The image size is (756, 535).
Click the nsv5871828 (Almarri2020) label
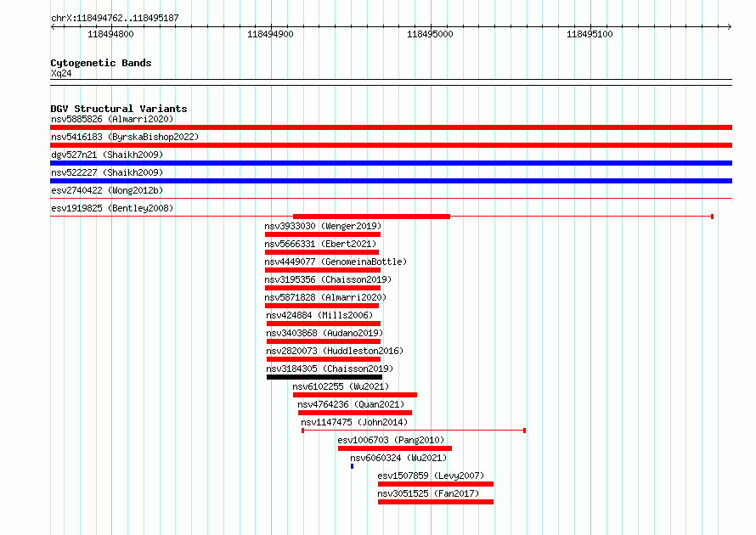pos(325,297)
